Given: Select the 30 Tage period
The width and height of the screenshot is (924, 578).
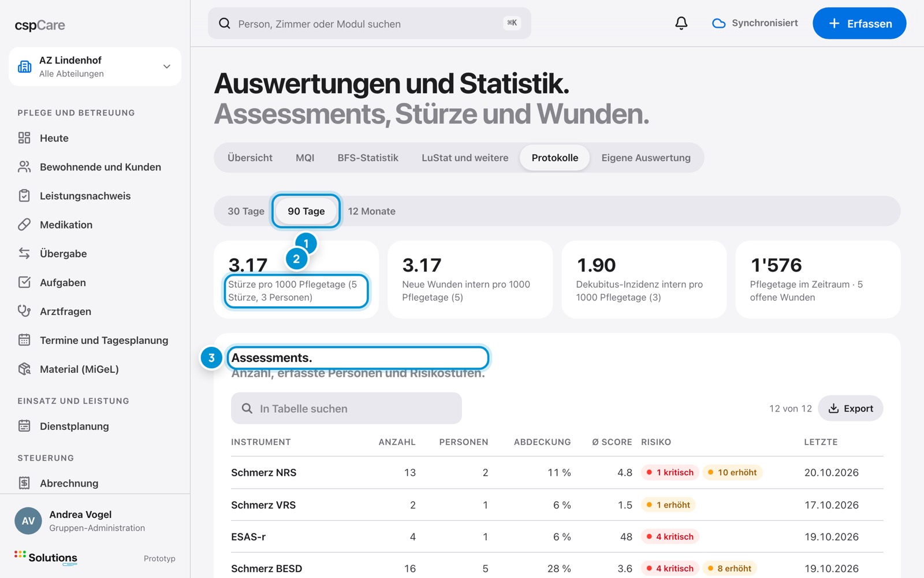Looking at the screenshot, I should [x=246, y=211].
